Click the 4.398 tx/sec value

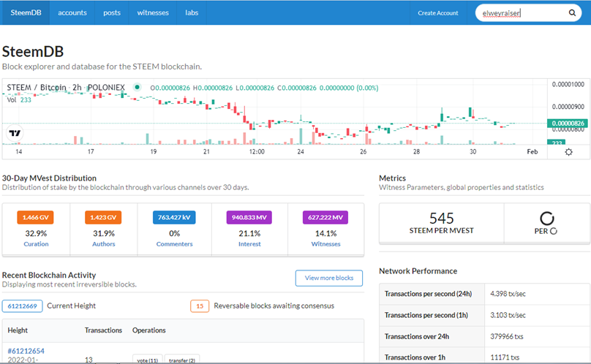coord(508,294)
